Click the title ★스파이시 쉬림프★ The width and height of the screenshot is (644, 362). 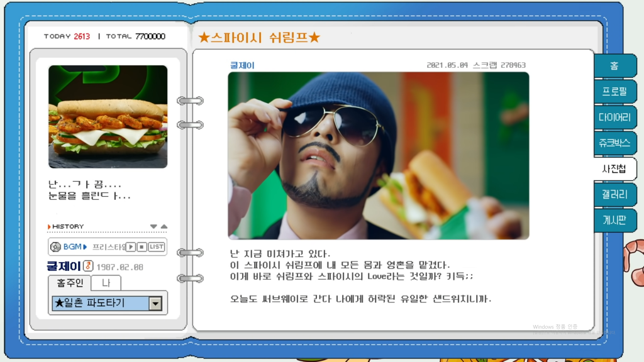pos(259,38)
